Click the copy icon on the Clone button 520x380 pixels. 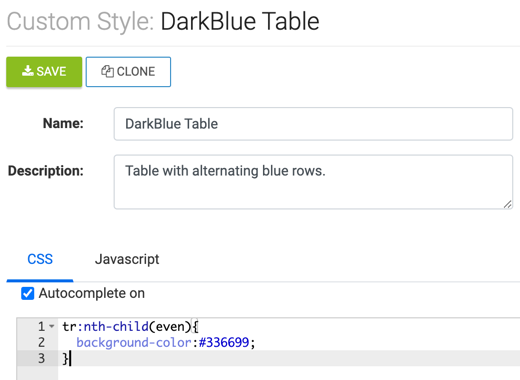coord(107,71)
